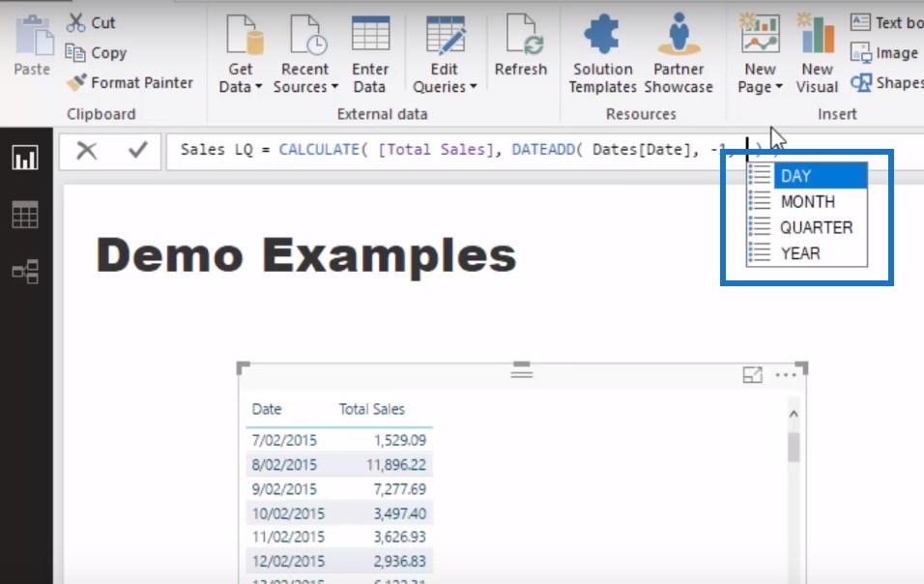This screenshot has width=924, height=584.
Task: Click Enter Data
Action: point(370,54)
